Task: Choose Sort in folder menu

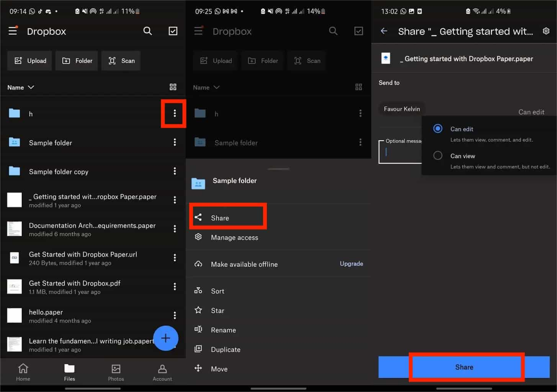Action: click(278, 291)
